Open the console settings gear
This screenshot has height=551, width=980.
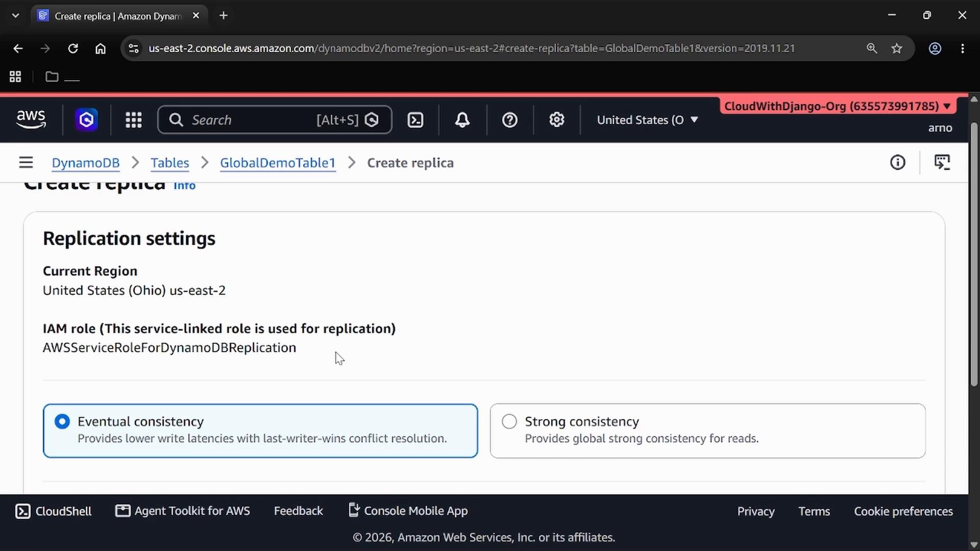click(x=556, y=120)
